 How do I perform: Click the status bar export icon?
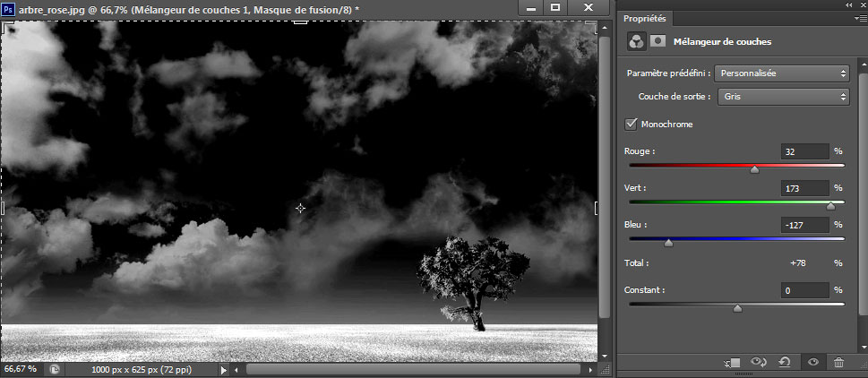click(54, 368)
